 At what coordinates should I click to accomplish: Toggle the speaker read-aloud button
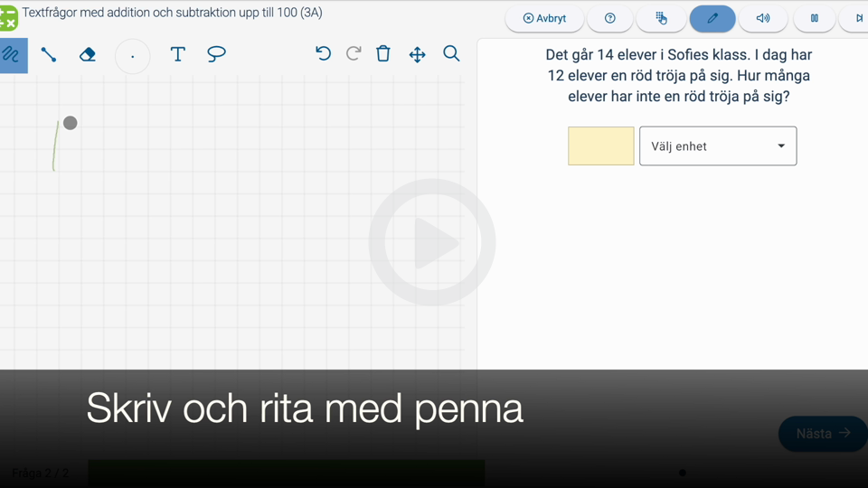[763, 18]
